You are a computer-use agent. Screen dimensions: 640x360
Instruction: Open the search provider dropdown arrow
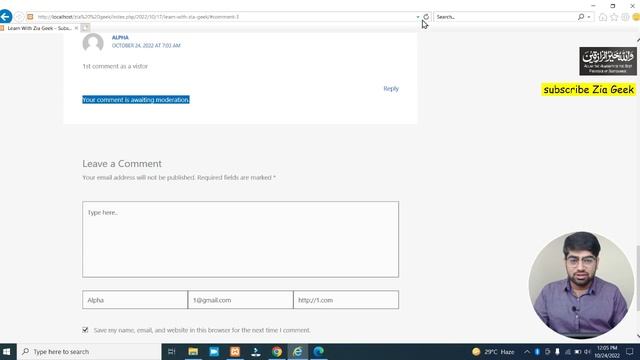point(589,17)
